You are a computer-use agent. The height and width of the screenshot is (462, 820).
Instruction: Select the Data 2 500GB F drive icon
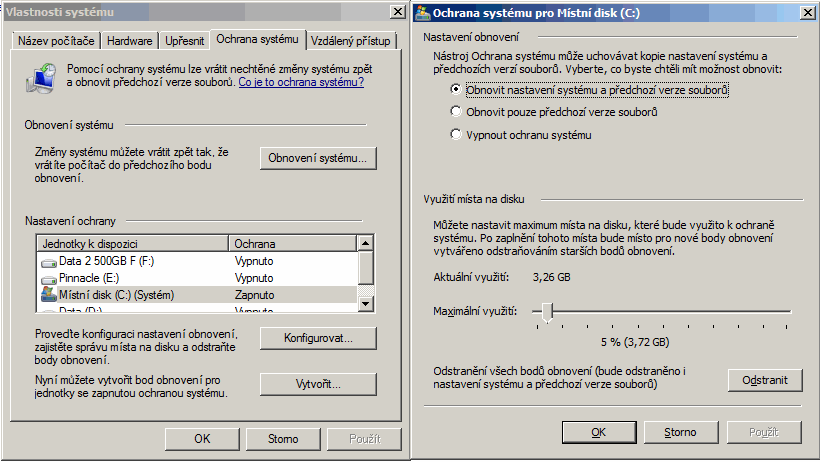click(49, 261)
